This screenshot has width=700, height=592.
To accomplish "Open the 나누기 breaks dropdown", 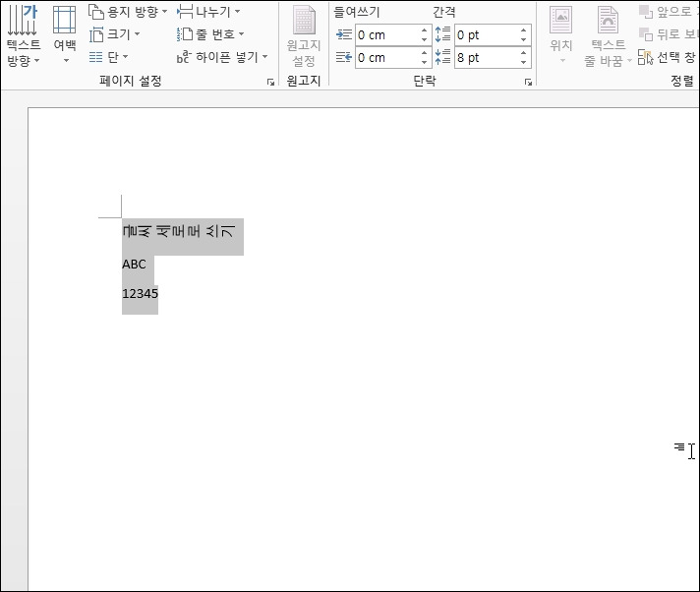I will (208, 12).
